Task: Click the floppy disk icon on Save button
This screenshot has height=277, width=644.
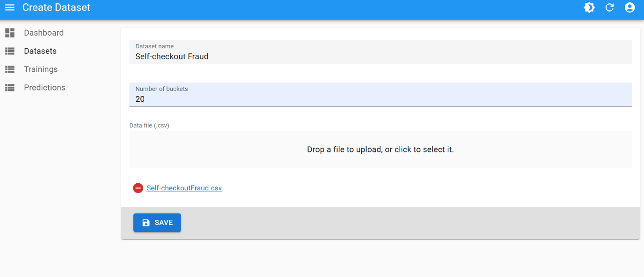Action: [146, 223]
